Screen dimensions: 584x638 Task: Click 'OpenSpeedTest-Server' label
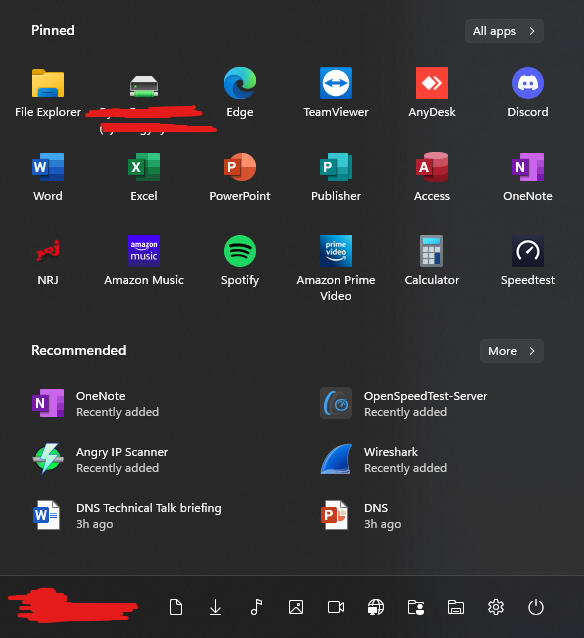click(425, 396)
